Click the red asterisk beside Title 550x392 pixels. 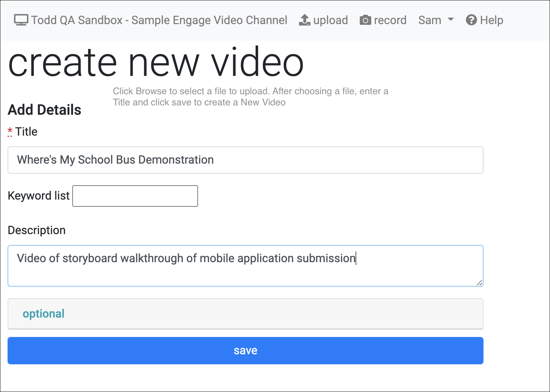(x=10, y=131)
